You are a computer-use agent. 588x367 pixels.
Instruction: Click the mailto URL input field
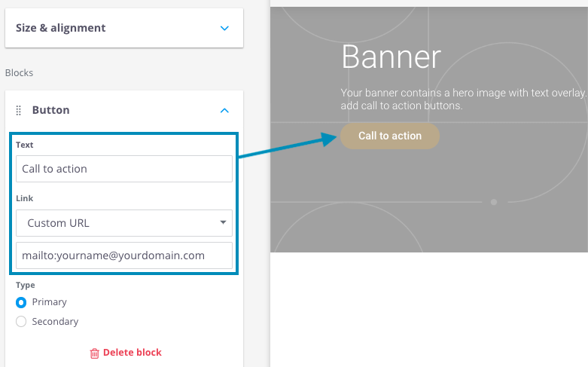124,255
